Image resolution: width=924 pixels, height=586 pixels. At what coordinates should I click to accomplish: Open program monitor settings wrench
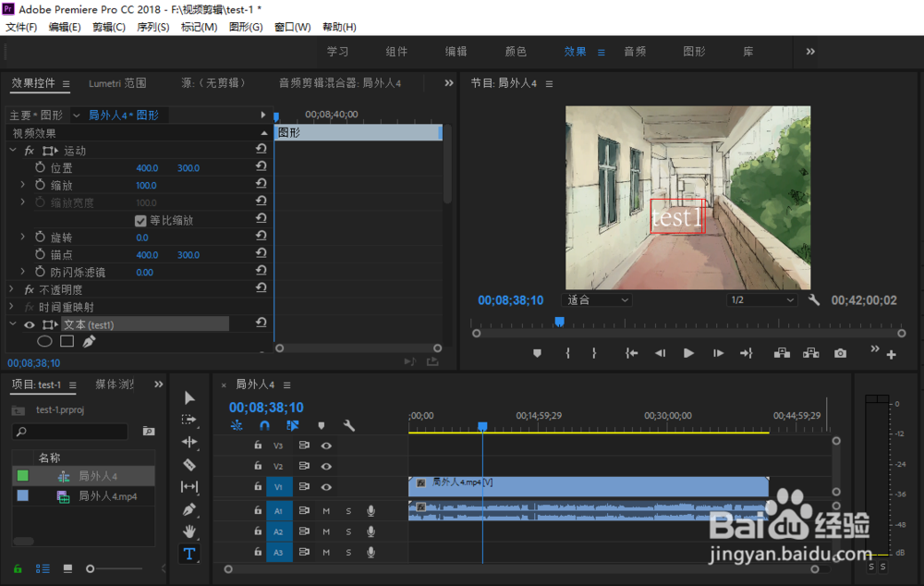click(x=814, y=300)
